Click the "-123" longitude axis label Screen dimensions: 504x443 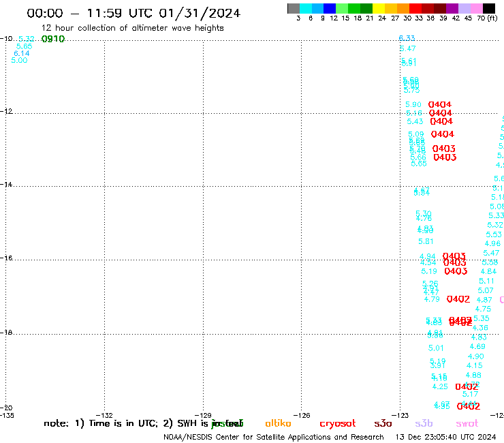(400, 415)
